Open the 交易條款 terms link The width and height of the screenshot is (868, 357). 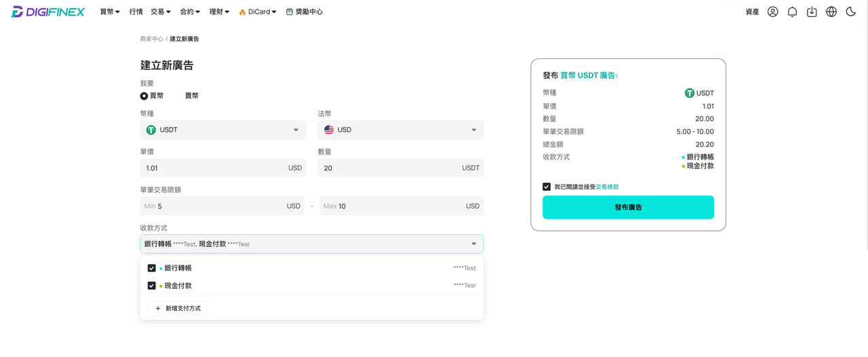tap(607, 187)
